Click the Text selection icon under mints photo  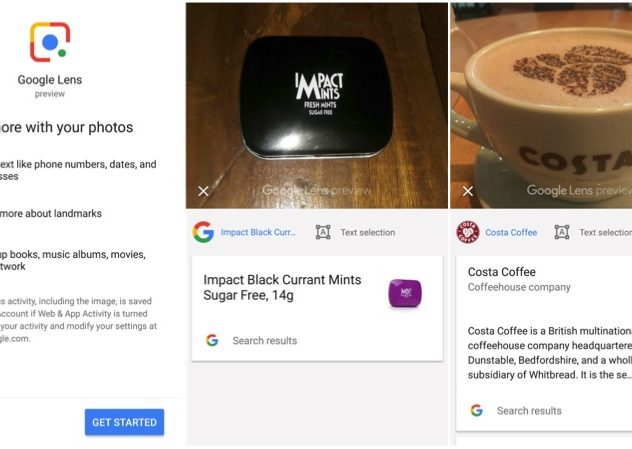pos(323,232)
